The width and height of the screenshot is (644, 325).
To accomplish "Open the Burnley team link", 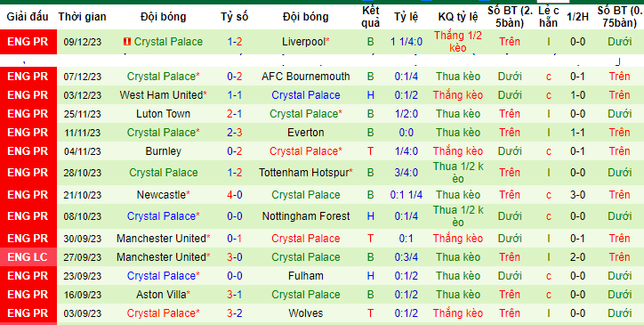I will click(x=163, y=151).
